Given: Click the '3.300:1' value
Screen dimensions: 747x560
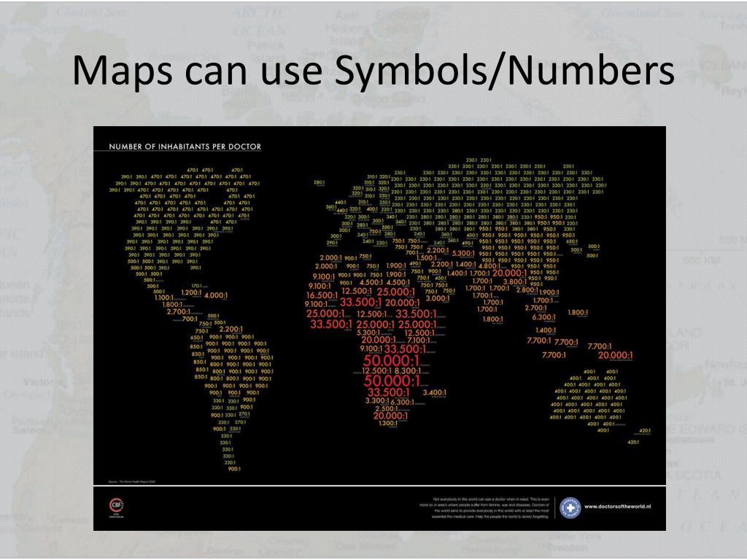Looking at the screenshot, I should point(377,401).
